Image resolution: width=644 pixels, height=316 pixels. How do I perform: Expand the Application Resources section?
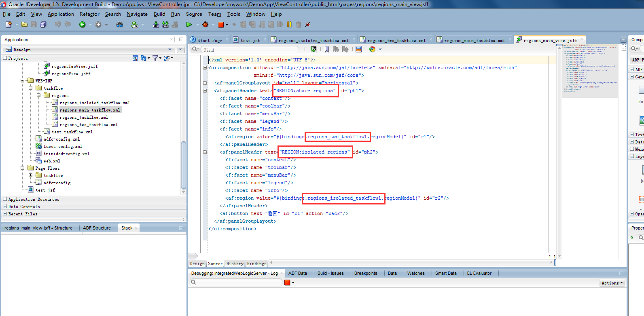point(5,199)
